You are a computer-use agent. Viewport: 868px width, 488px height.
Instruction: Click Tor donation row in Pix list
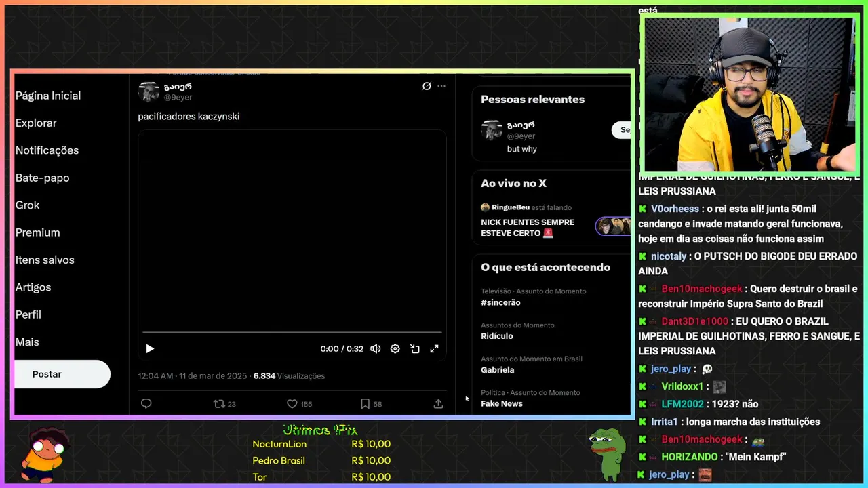(x=321, y=476)
